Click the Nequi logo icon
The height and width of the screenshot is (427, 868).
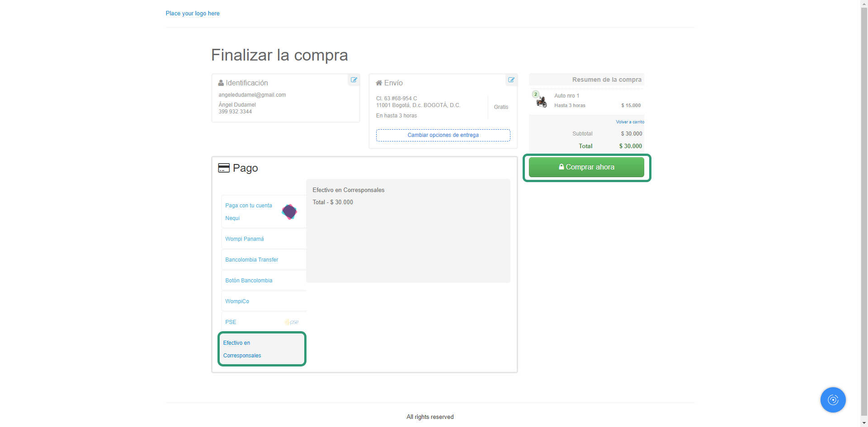289,211
